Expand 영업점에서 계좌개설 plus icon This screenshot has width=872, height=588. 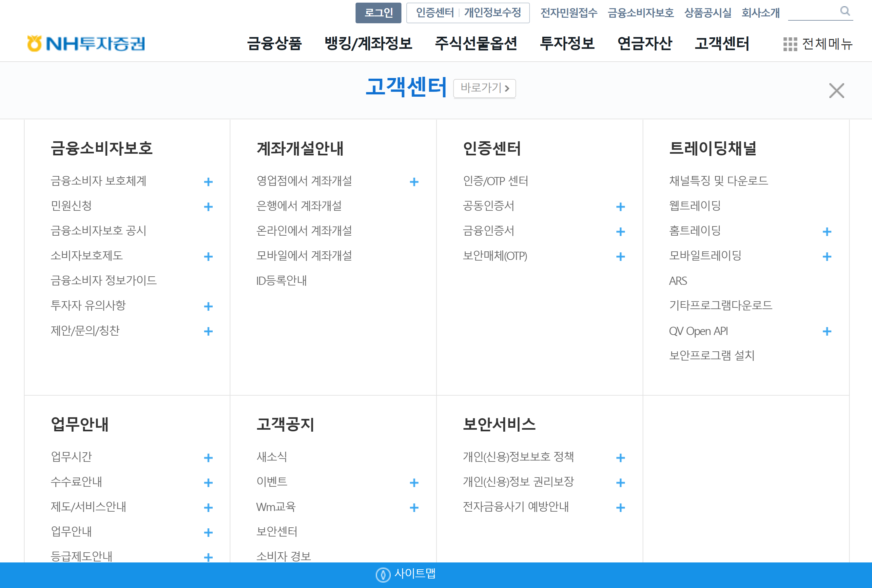point(414,182)
